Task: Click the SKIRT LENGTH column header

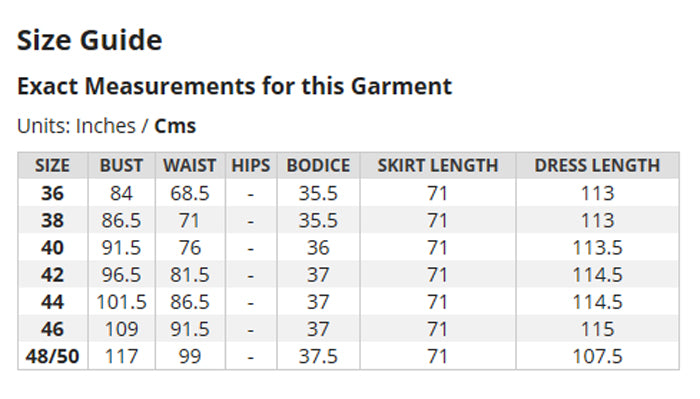Action: tap(438, 166)
